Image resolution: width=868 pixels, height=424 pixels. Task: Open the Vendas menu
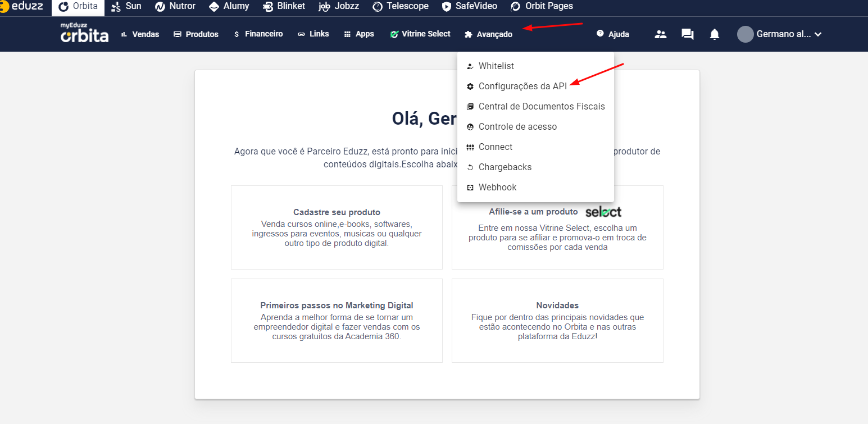point(140,34)
